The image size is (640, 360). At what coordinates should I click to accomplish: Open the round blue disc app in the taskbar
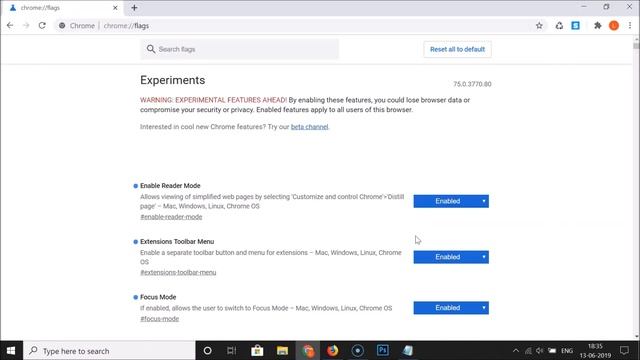click(x=358, y=351)
